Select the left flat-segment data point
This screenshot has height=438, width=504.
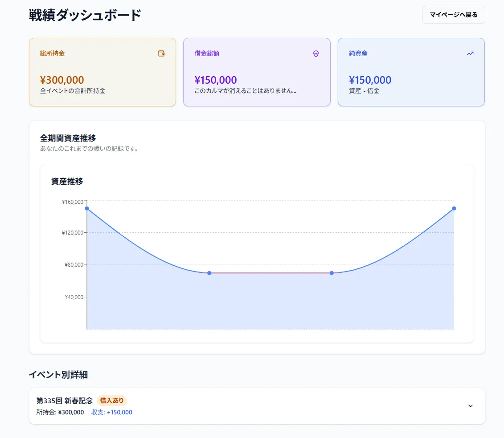click(x=209, y=273)
